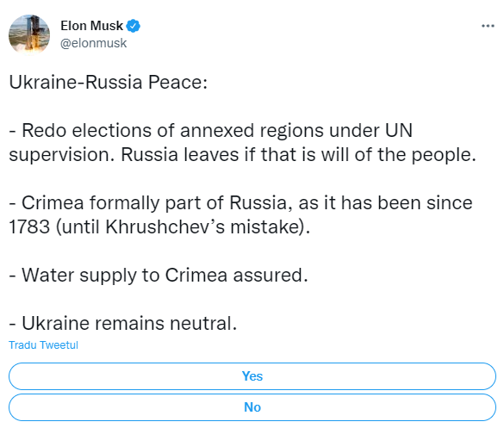Click the 'Redo elections of annexed regions' line

(x=211, y=131)
